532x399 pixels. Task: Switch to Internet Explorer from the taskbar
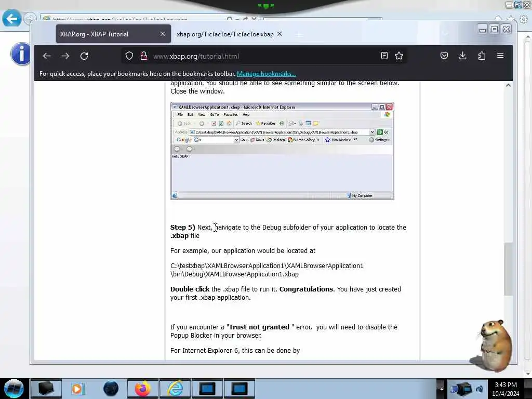176,389
